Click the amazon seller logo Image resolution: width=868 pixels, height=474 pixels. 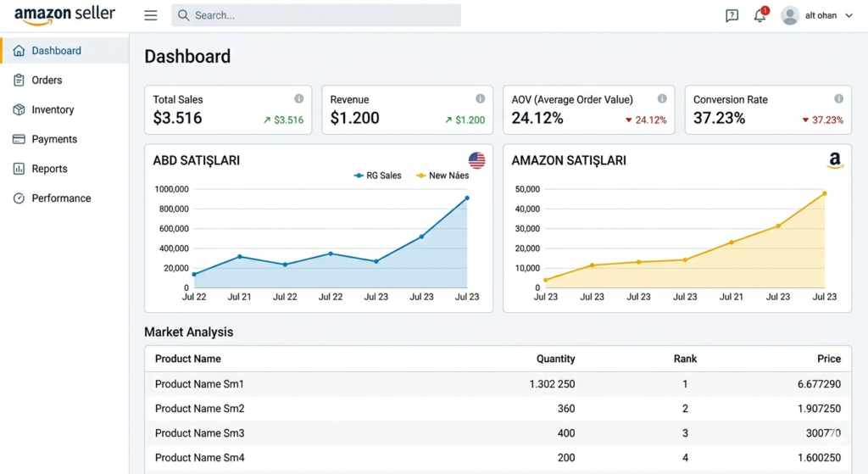[x=64, y=15]
